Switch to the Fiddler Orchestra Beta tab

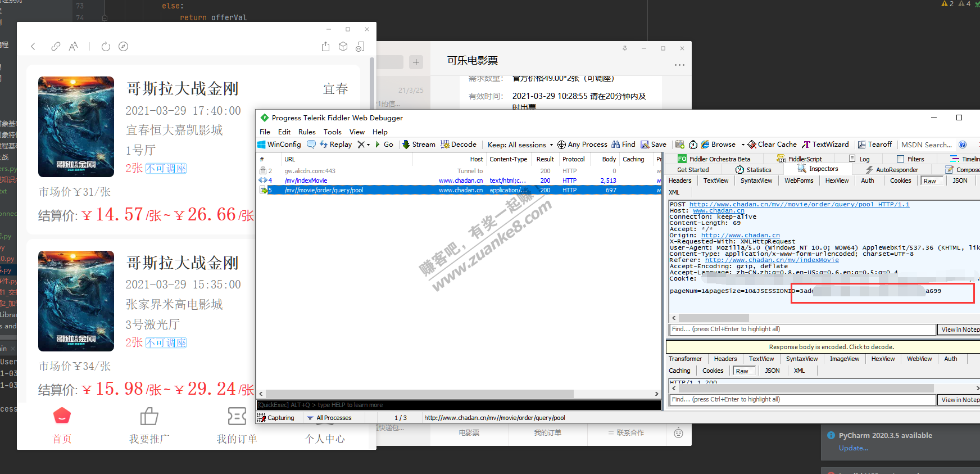(714, 159)
